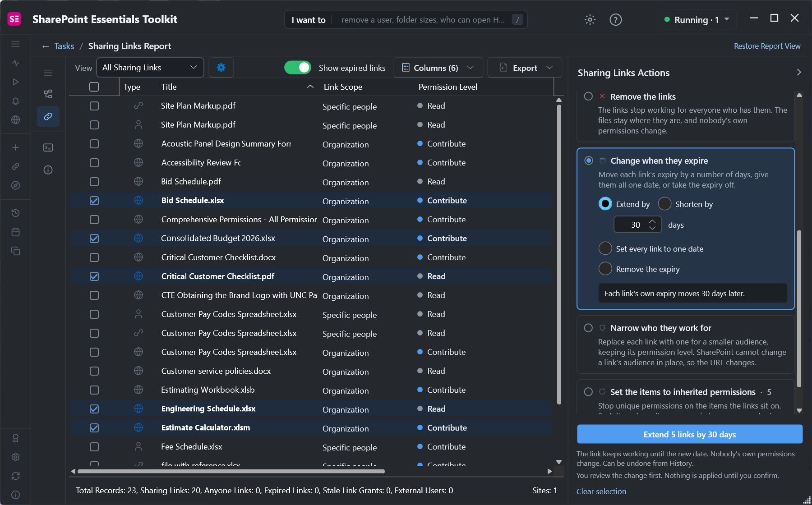Click the I want to search field
Viewport: 812px width, 505px height.
[x=406, y=19]
